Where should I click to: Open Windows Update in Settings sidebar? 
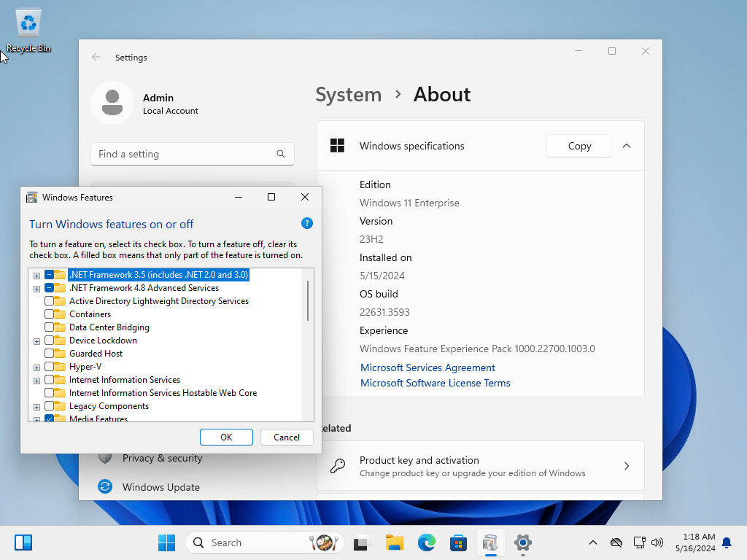pyautogui.click(x=160, y=487)
